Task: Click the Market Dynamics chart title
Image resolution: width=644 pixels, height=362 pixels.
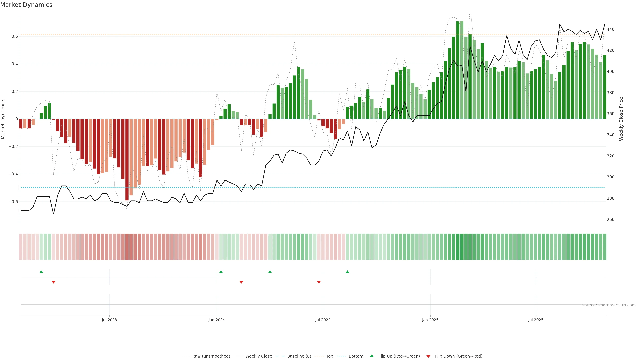Action: [x=26, y=5]
